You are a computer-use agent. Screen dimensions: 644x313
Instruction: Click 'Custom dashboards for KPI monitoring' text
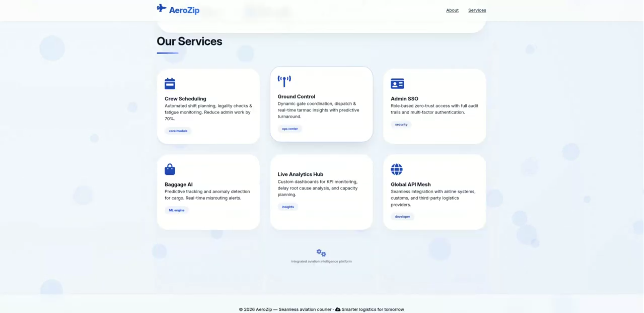coord(318,188)
